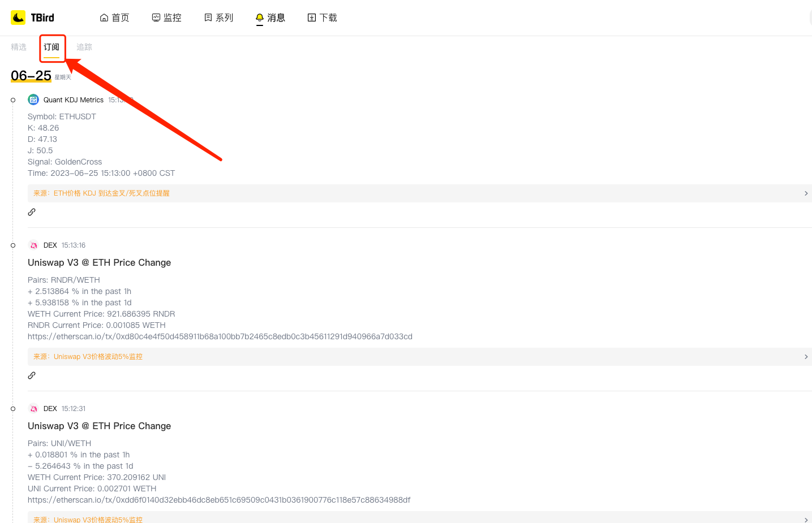Open the 首页 home menu item
Viewport: 812px width, 523px height.
[x=114, y=18]
